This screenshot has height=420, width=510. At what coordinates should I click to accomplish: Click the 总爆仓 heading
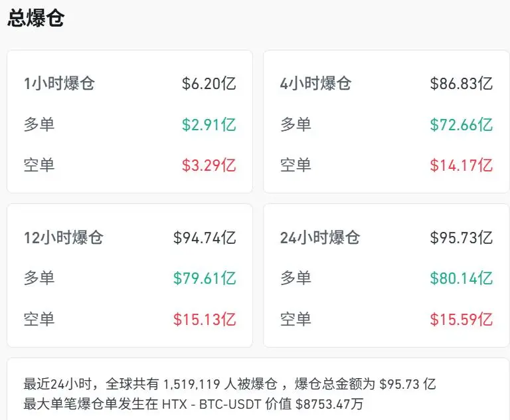point(36,18)
